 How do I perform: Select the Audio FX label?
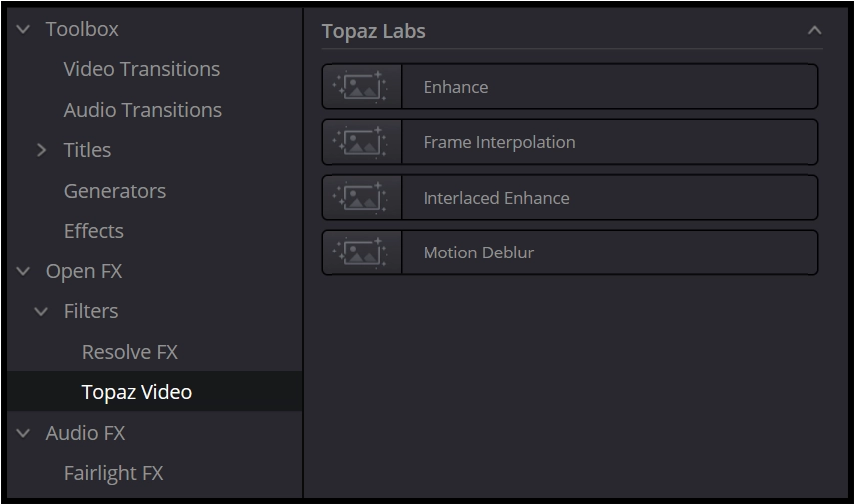click(x=85, y=433)
